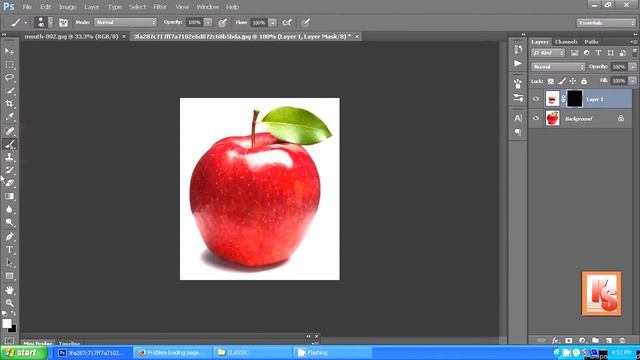Select the Healing Brush tool
Viewport: 640px width, 360px height.
click(9, 131)
